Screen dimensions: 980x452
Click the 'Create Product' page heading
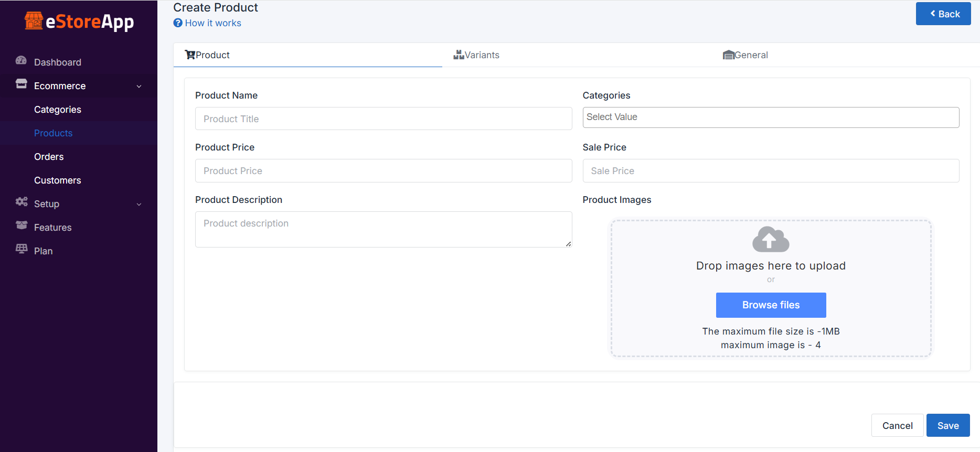tap(216, 7)
